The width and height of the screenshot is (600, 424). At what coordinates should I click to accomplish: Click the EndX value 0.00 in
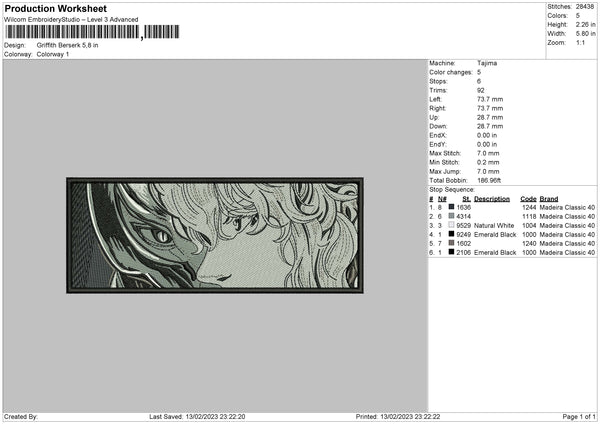[x=487, y=135]
